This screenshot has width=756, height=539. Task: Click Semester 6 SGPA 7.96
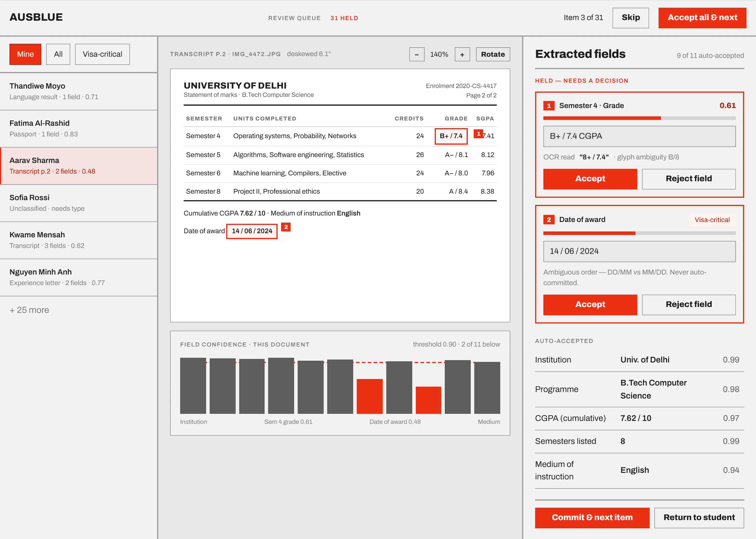[488, 173]
